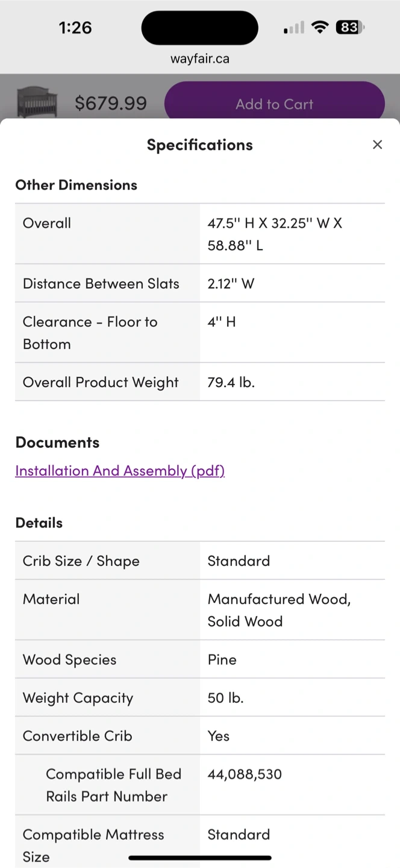Tap the Add to Cart button
The height and width of the screenshot is (868, 400).
pyautogui.click(x=274, y=104)
